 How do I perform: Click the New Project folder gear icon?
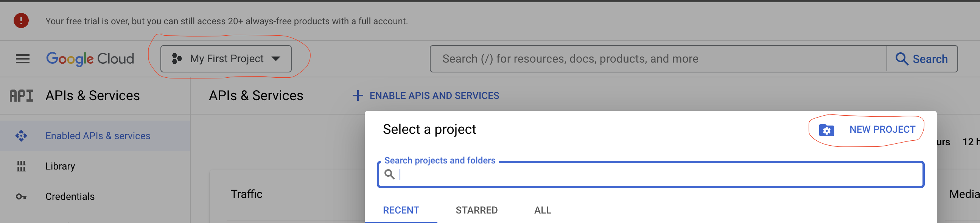[x=826, y=130]
